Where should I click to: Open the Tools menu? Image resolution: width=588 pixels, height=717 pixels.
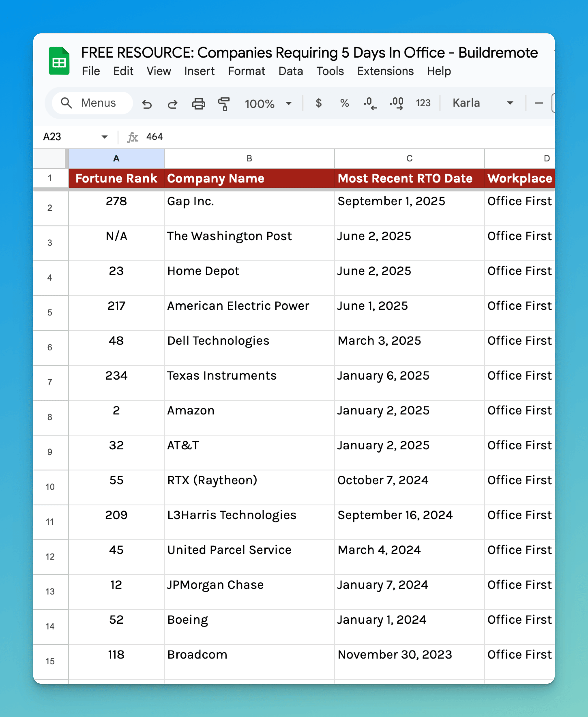tap(330, 71)
